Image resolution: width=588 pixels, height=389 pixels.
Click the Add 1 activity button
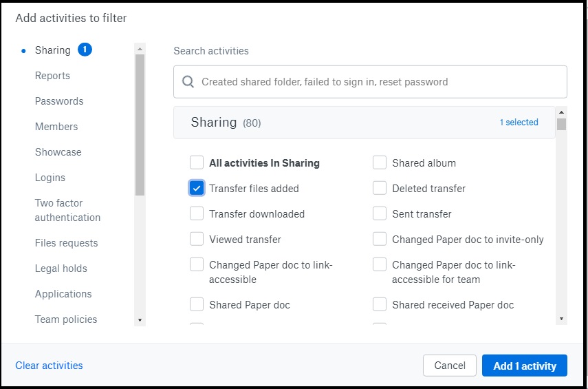tap(525, 366)
